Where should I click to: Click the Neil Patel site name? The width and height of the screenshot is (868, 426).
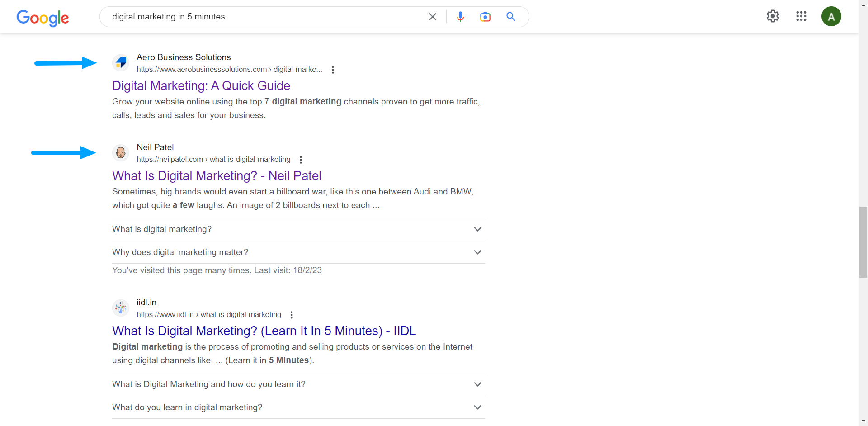point(155,147)
